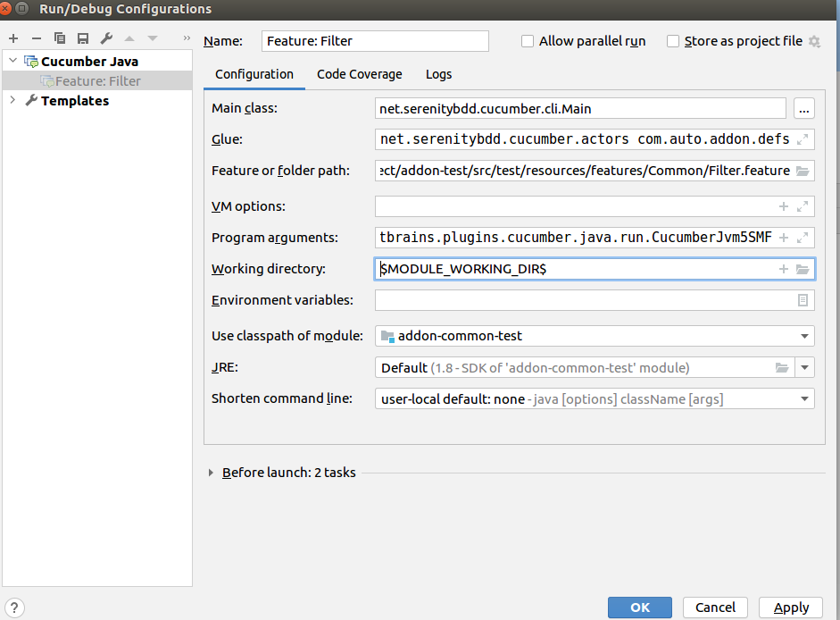Viewport: 840px width, 620px height.
Task: Confirm the dialog with the OK button
Action: pos(640,607)
